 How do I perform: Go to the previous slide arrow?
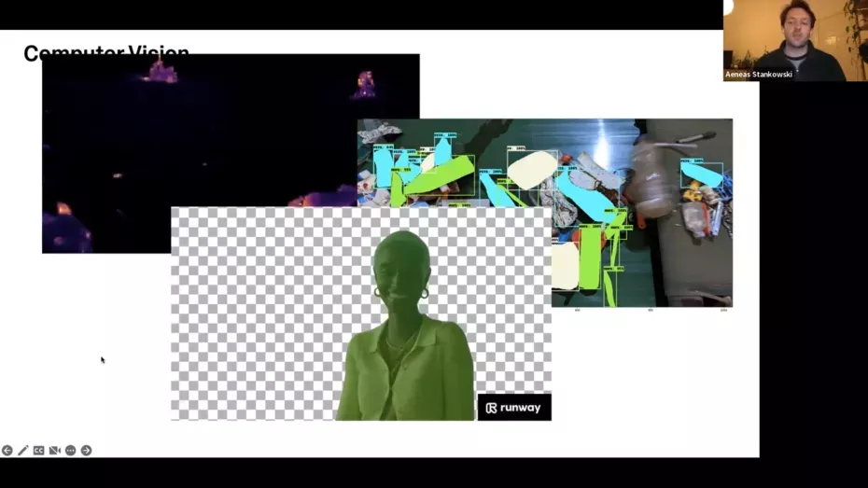[7, 451]
